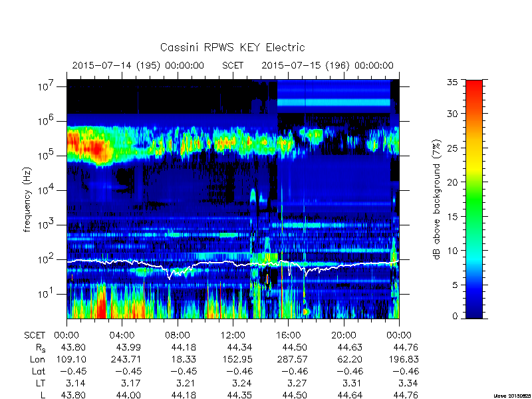Click the 04:00 SCET tick label

(x=122, y=336)
